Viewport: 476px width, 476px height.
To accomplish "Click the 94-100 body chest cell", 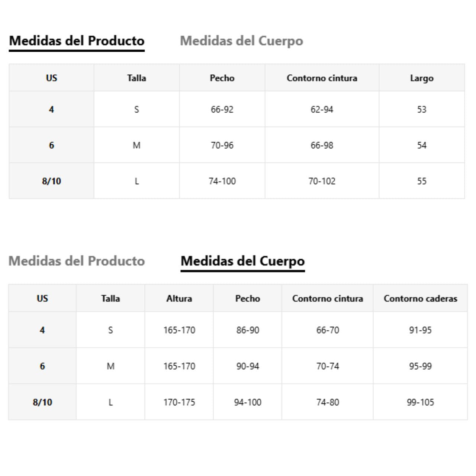I will (248, 402).
